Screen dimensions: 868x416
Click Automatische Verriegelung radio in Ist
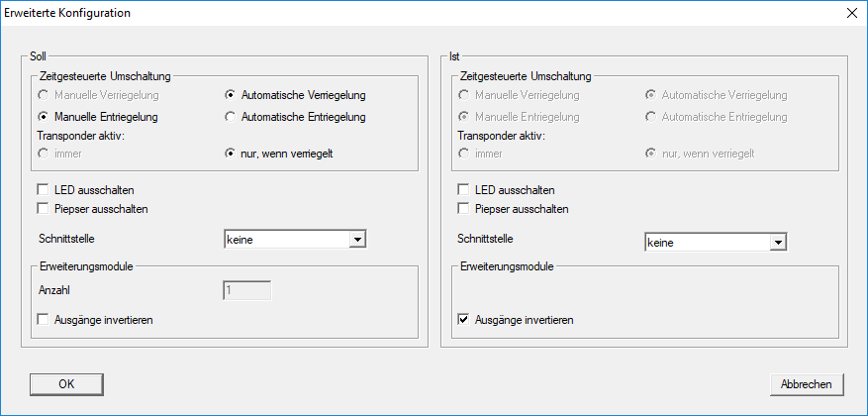click(x=650, y=95)
